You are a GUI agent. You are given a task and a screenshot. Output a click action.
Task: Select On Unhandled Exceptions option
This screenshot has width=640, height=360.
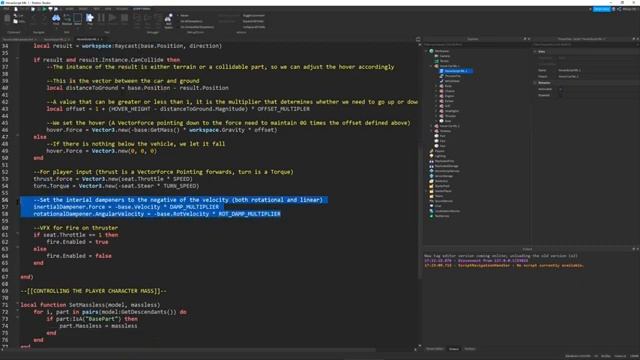(197, 27)
